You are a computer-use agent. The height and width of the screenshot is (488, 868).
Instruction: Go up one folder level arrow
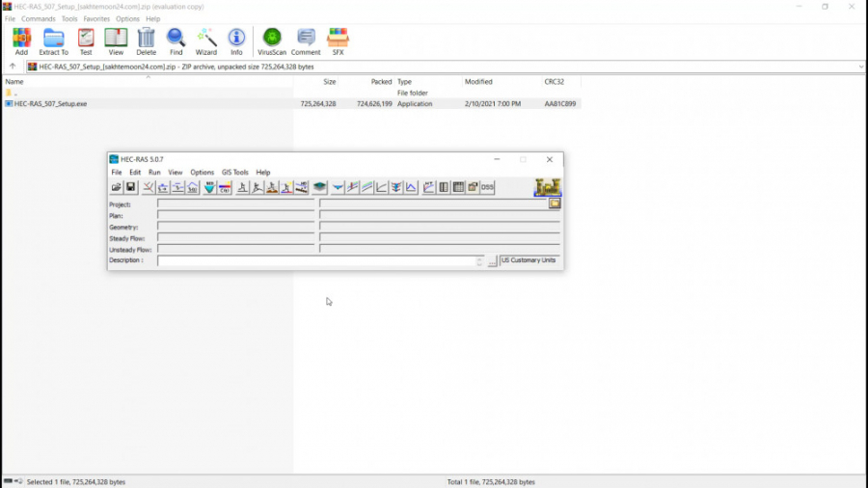pyautogui.click(x=13, y=67)
